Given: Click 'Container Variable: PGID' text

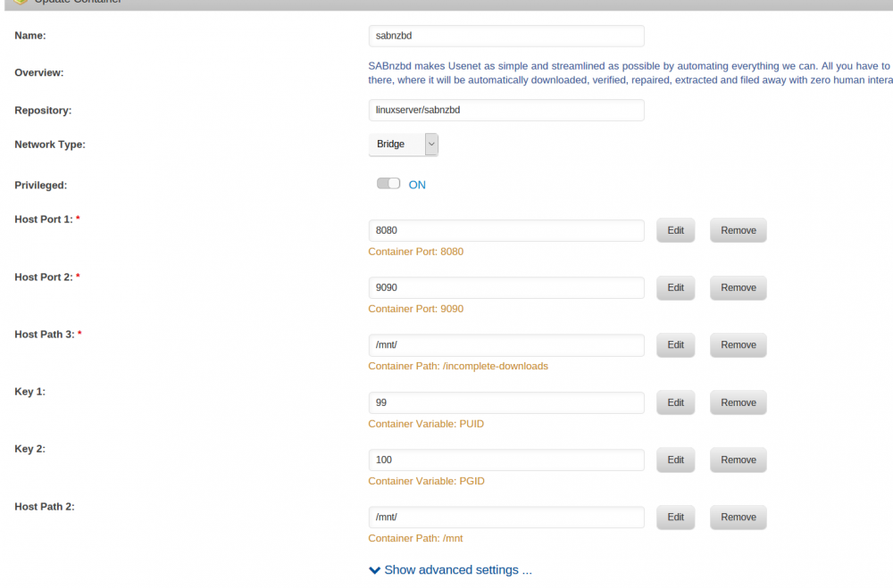Looking at the screenshot, I should click(426, 481).
